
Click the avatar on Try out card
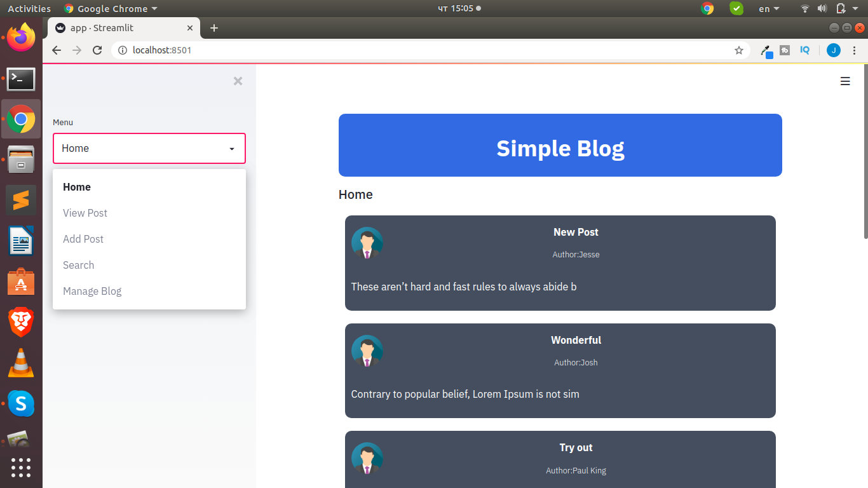(367, 458)
